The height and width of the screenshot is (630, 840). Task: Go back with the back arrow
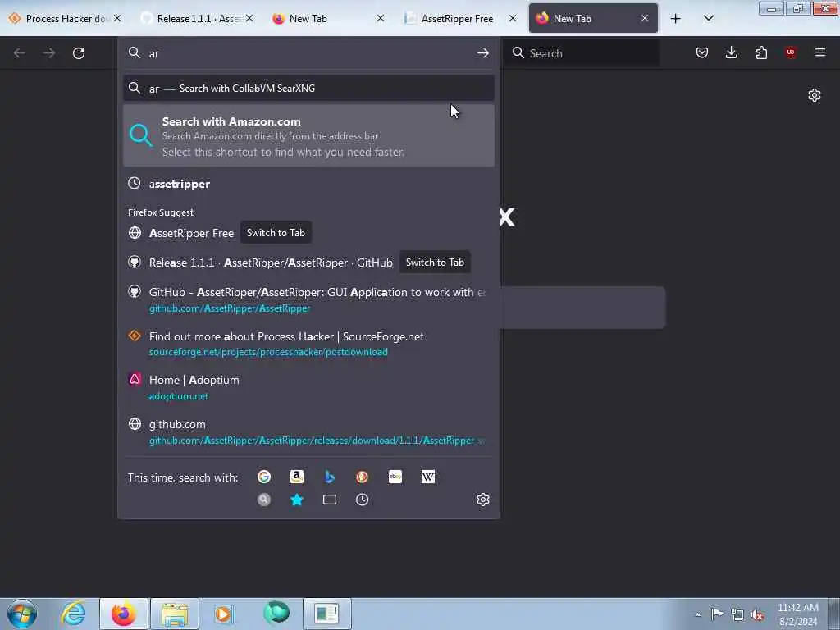click(x=20, y=53)
